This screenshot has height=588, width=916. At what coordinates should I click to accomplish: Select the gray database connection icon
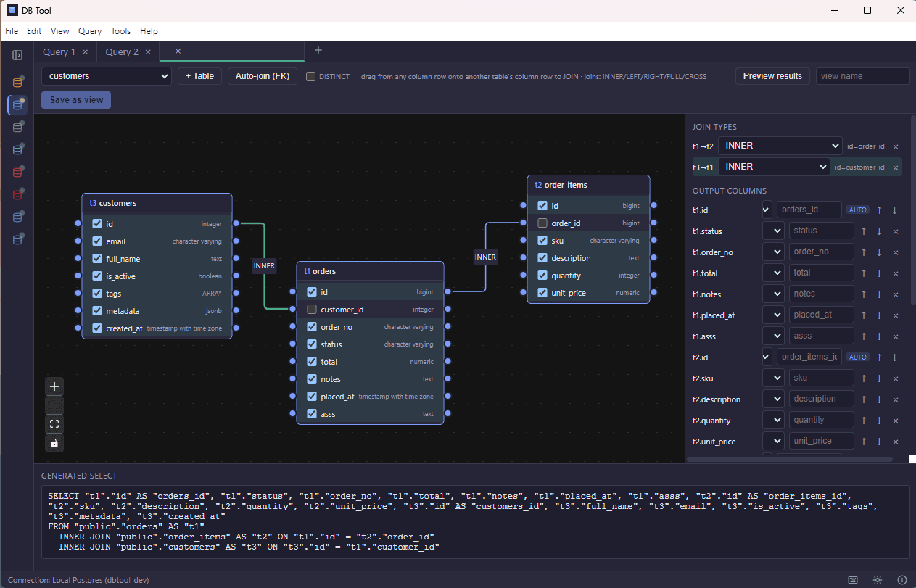[x=17, y=128]
